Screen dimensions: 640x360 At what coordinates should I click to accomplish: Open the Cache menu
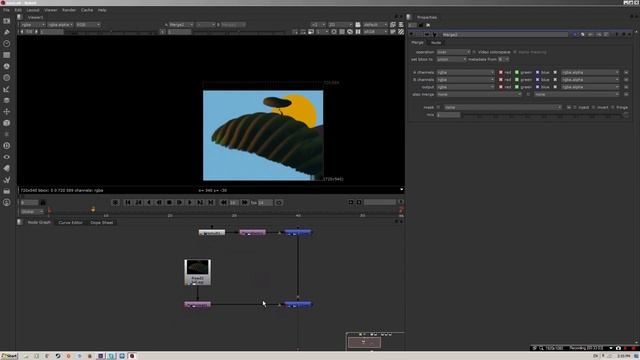(87, 10)
